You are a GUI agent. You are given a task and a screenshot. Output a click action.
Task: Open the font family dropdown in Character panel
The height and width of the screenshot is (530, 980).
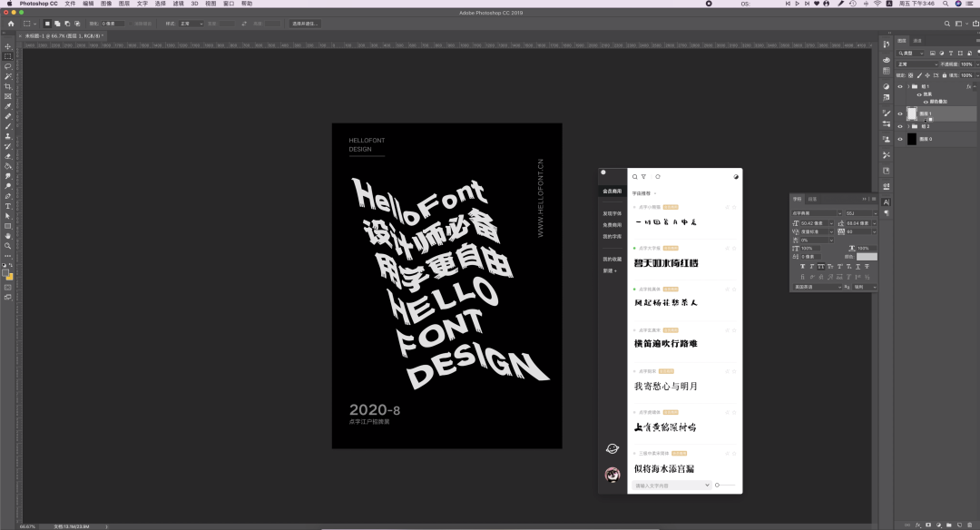point(816,213)
